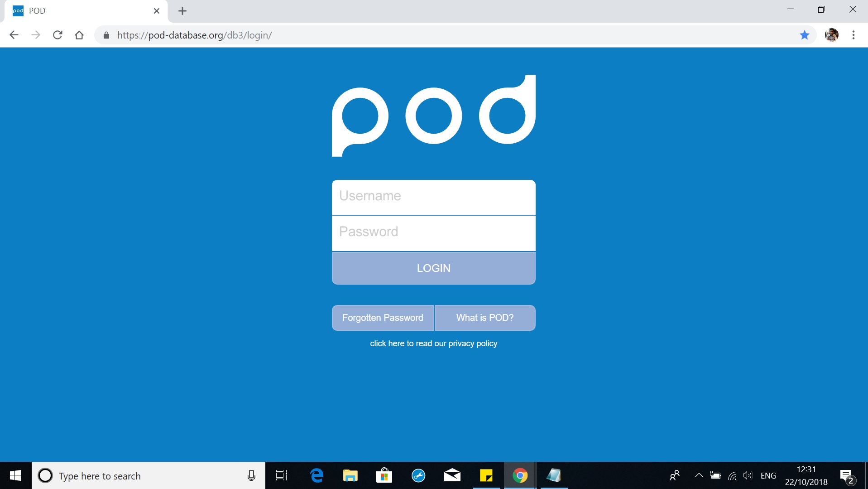868x489 pixels.
Task: Open Task View on the taskbar
Action: [x=282, y=475]
